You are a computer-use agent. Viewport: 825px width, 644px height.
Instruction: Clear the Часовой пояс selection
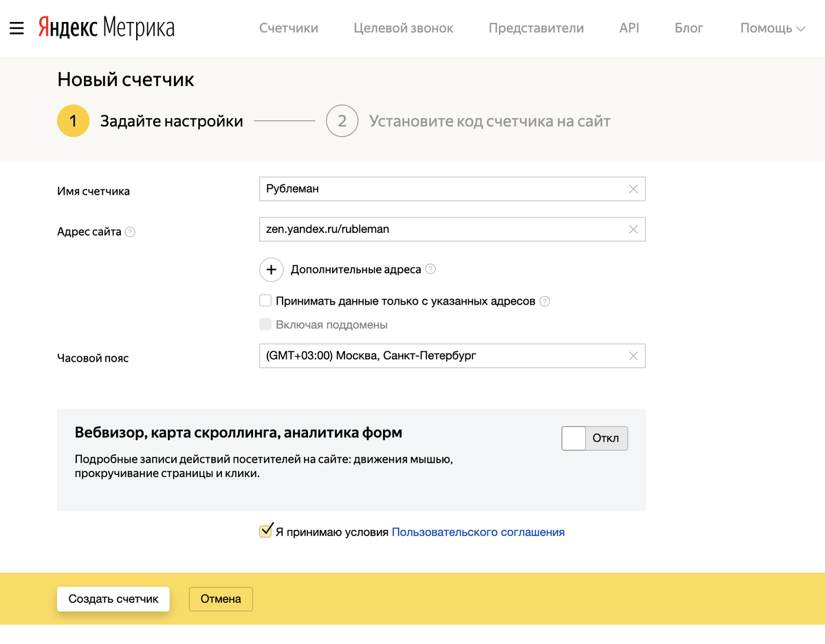pyautogui.click(x=633, y=356)
